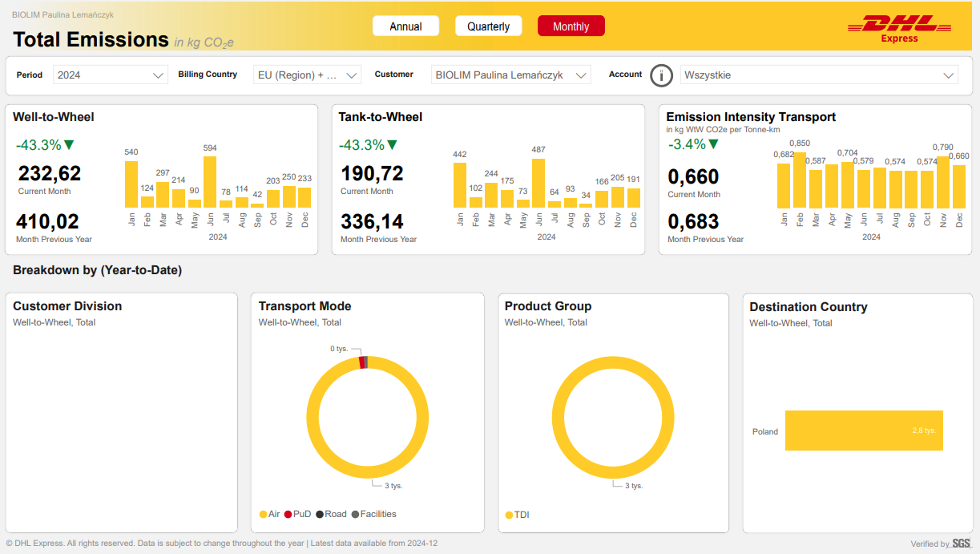Open the Customer dropdown

pyautogui.click(x=510, y=75)
